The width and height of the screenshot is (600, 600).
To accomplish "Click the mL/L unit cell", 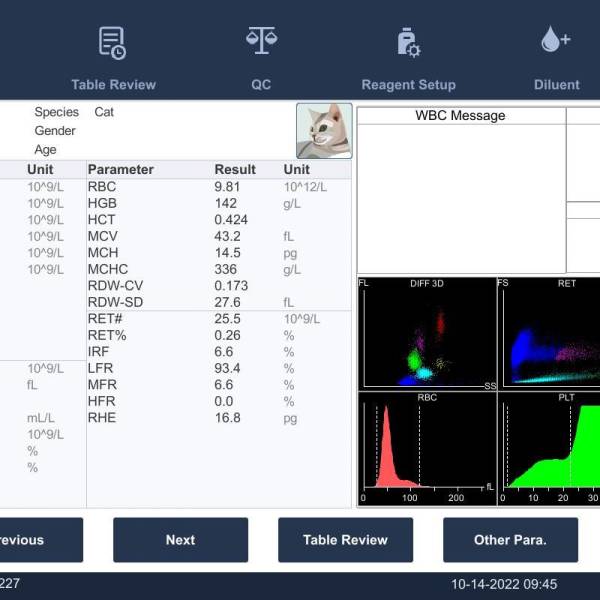I will pos(41,418).
